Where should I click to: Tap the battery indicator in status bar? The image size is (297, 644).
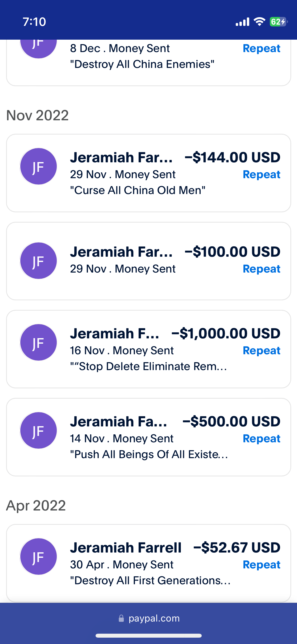click(x=279, y=22)
